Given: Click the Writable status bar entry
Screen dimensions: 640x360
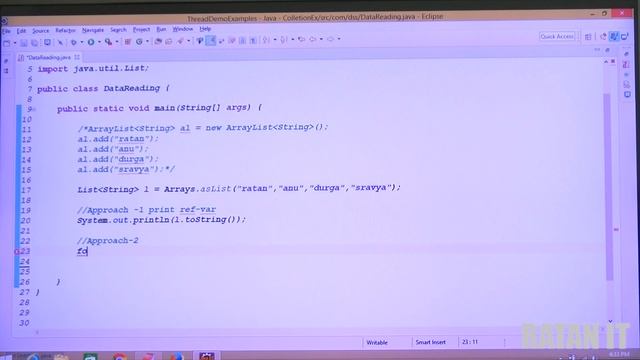Looking at the screenshot, I should pos(377,342).
